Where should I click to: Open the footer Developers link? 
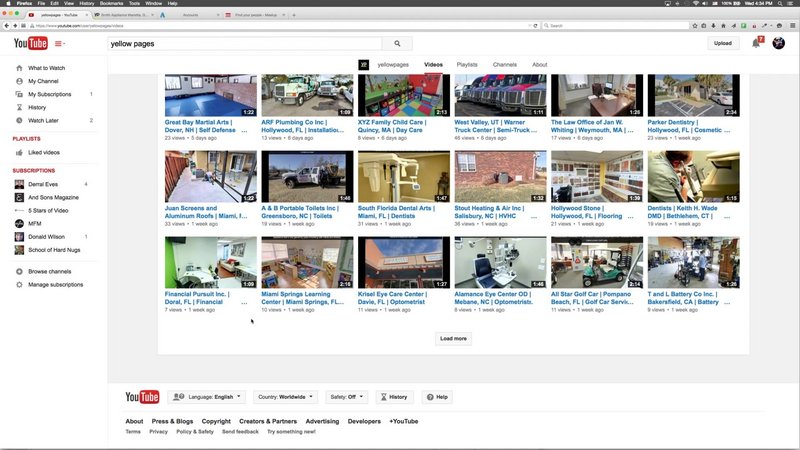click(364, 421)
